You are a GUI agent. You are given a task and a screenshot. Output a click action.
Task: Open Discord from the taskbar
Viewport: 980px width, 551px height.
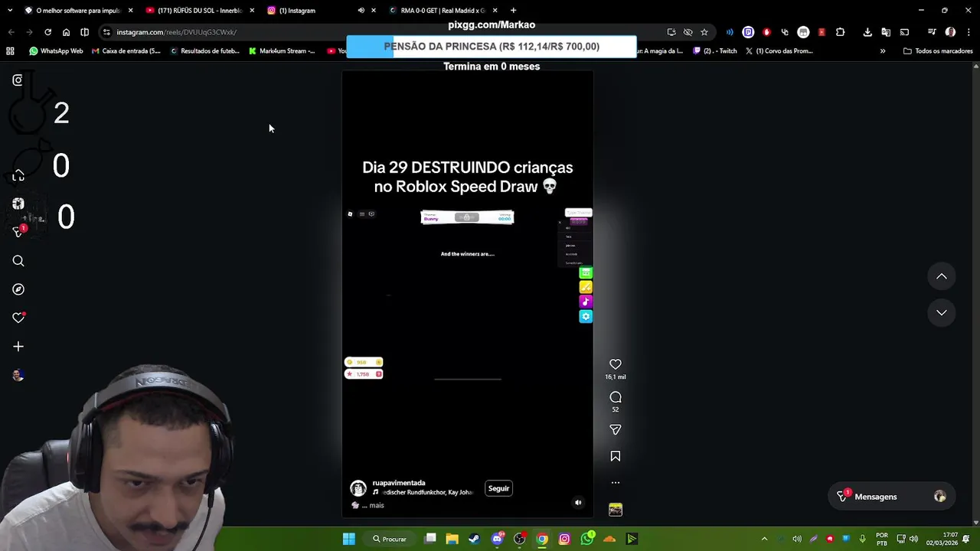click(x=497, y=539)
